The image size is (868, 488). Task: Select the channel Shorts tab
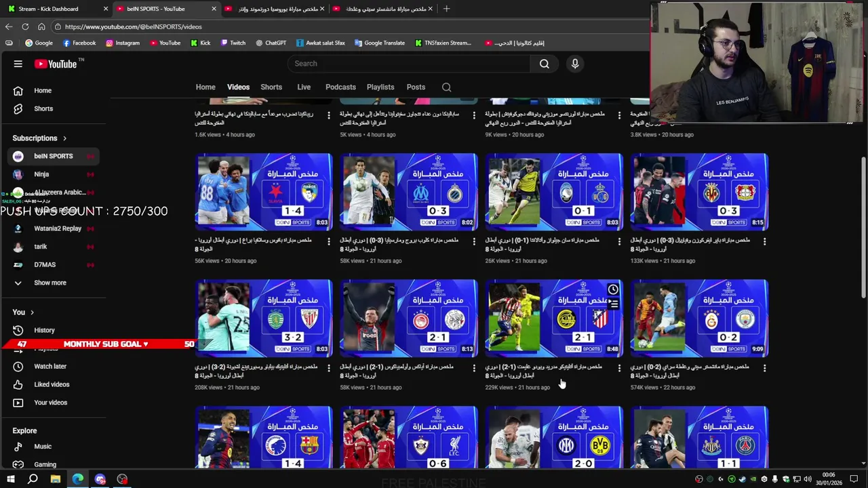(271, 87)
